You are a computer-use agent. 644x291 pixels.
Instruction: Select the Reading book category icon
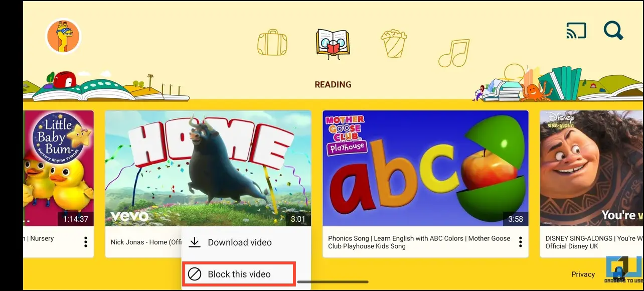tap(333, 44)
